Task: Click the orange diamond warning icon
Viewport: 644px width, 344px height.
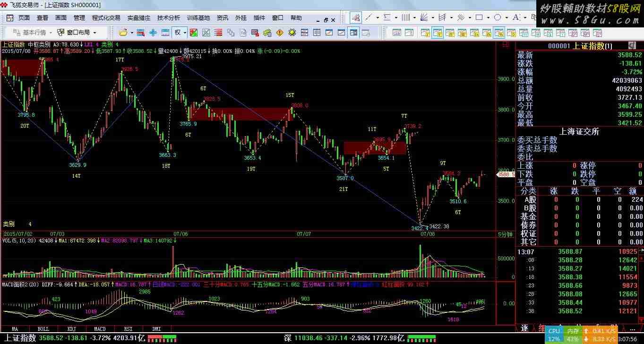Action: click(x=280, y=33)
